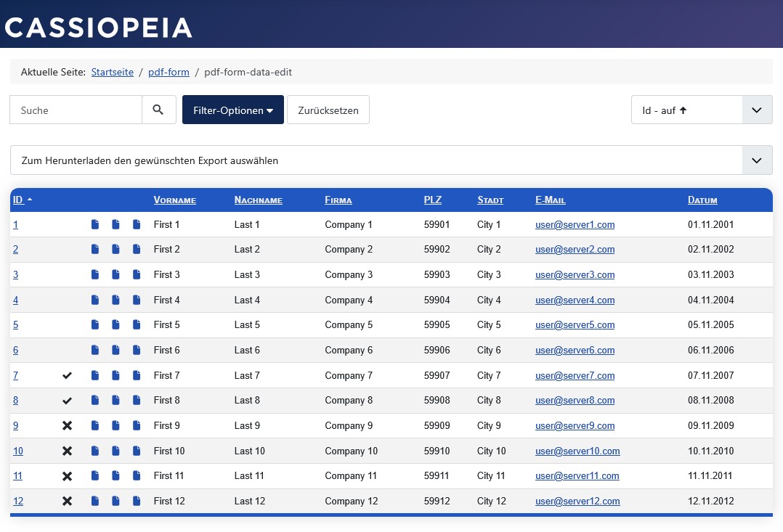783x532 pixels.
Task: Open the Filter-Optionen dropdown
Action: pyautogui.click(x=232, y=110)
